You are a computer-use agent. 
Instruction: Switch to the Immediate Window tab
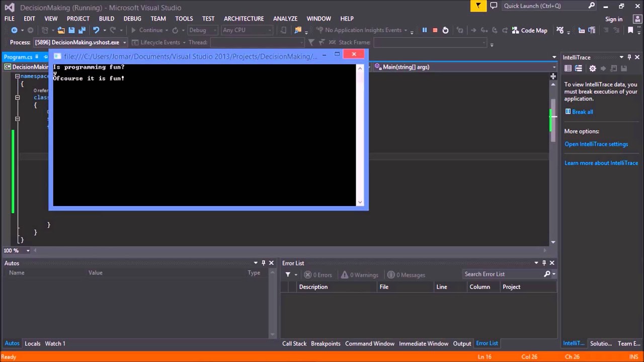click(424, 343)
